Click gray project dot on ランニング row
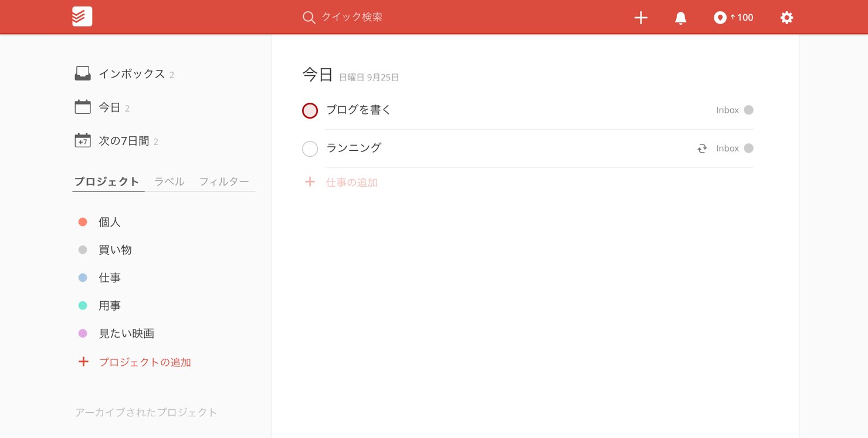868x438 pixels. (x=748, y=148)
